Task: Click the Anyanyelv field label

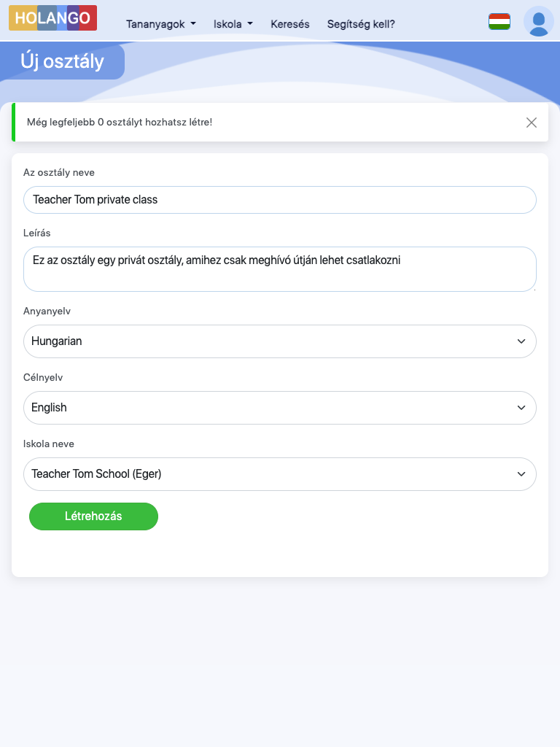Action: coord(47,311)
